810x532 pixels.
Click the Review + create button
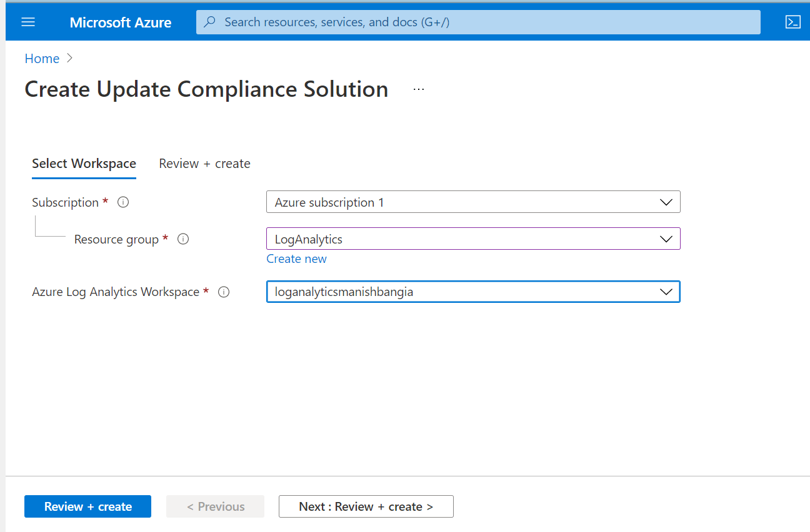pyautogui.click(x=87, y=506)
